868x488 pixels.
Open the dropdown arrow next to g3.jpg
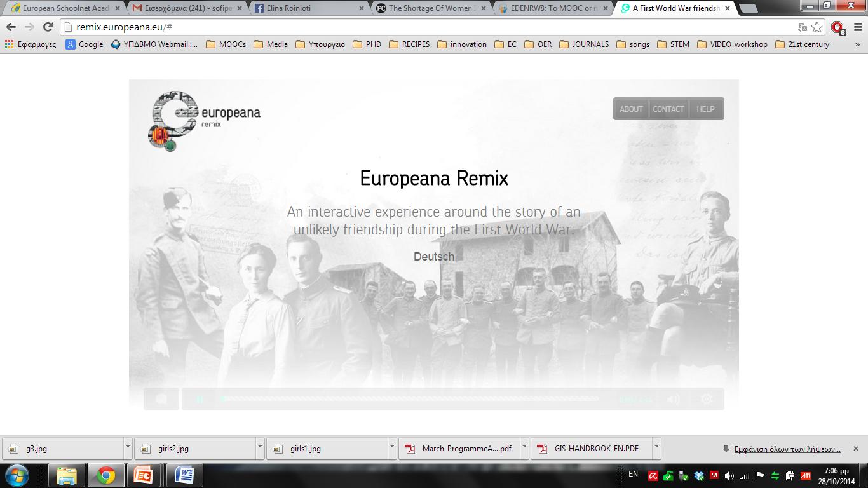(x=128, y=448)
